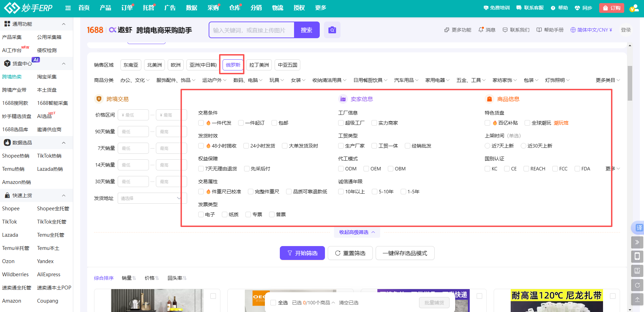The width and height of the screenshot is (644, 312).
Task: Open the help question side icon
Action: [x=637, y=271]
